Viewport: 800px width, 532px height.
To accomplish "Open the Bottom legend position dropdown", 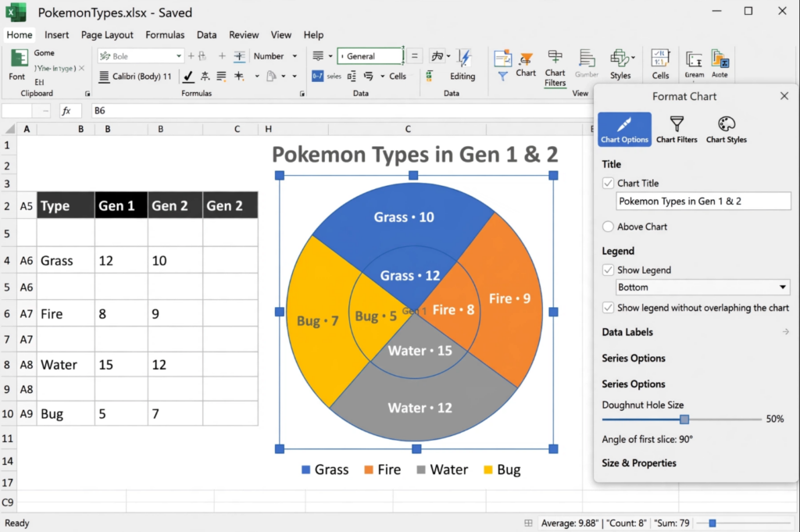I will pyautogui.click(x=702, y=287).
